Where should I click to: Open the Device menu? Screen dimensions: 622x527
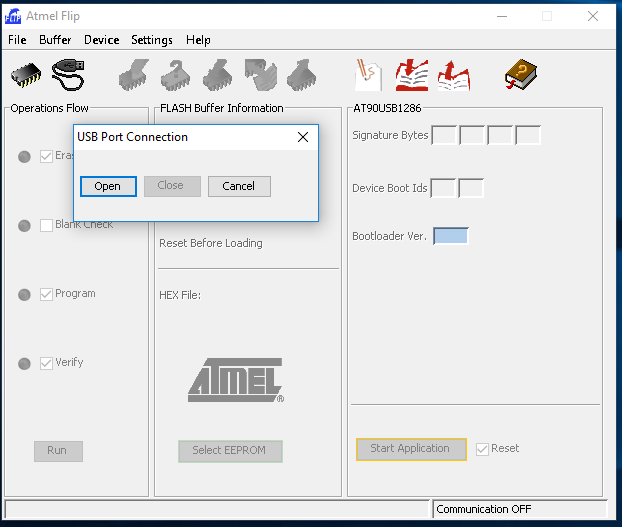click(x=102, y=40)
